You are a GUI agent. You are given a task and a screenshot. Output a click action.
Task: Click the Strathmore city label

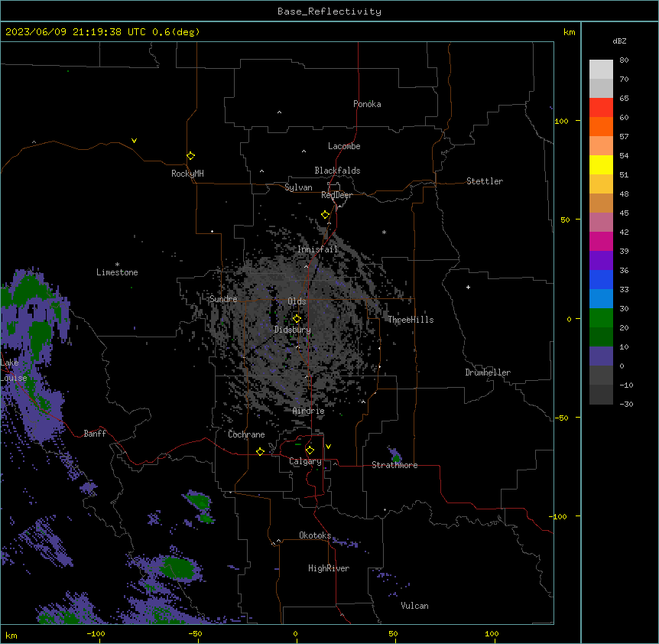click(394, 465)
